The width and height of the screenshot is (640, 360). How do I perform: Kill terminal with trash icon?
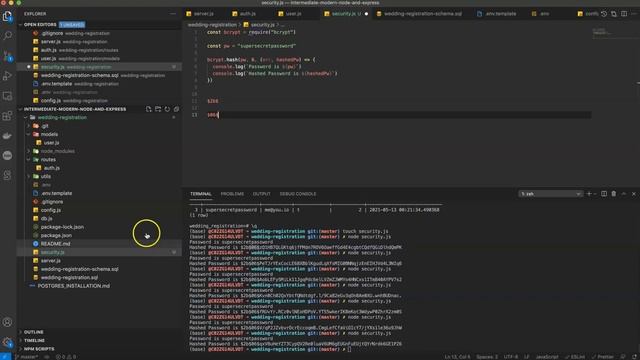coord(614,194)
